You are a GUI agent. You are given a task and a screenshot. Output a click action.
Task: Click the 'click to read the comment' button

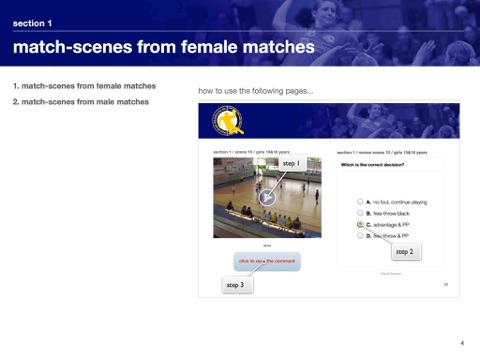[x=267, y=261]
